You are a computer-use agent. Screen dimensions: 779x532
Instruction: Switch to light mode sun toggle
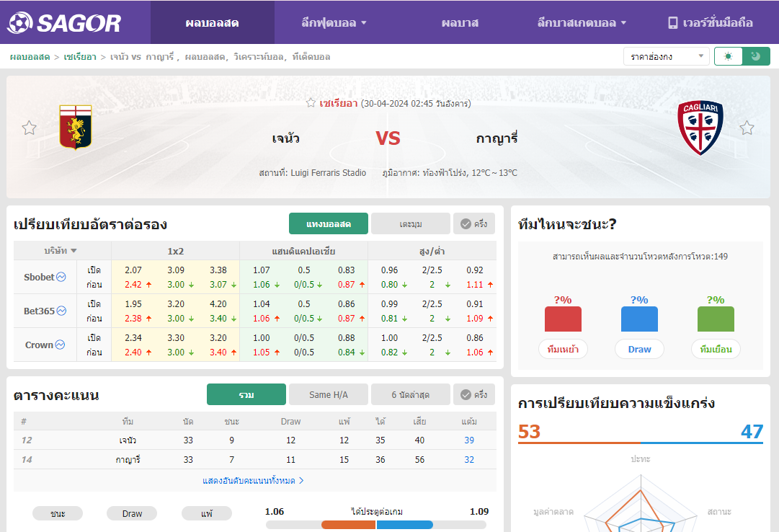point(729,56)
